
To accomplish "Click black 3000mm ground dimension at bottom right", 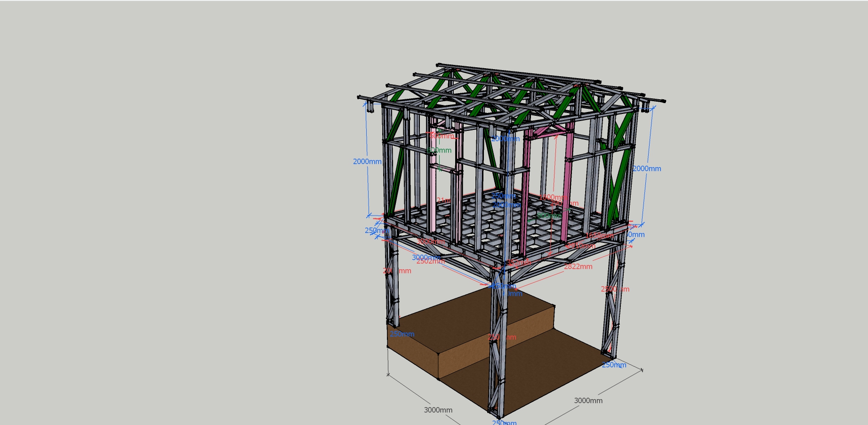I will (588, 401).
